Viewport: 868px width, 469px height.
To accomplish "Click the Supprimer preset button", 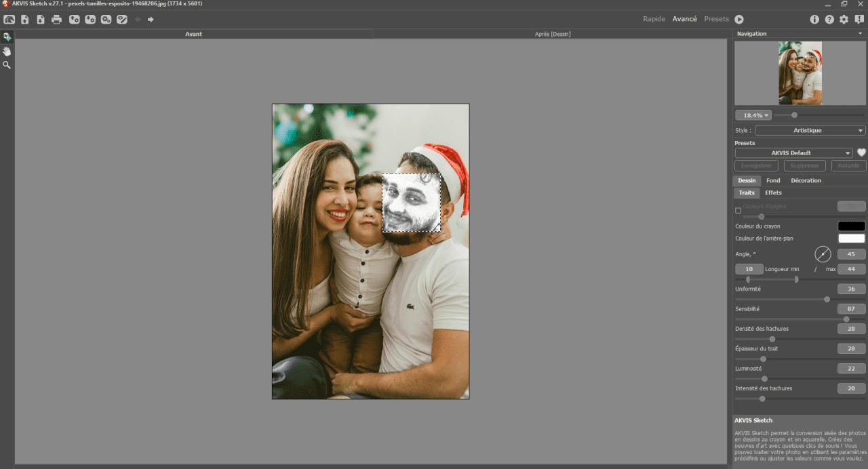I will point(805,166).
